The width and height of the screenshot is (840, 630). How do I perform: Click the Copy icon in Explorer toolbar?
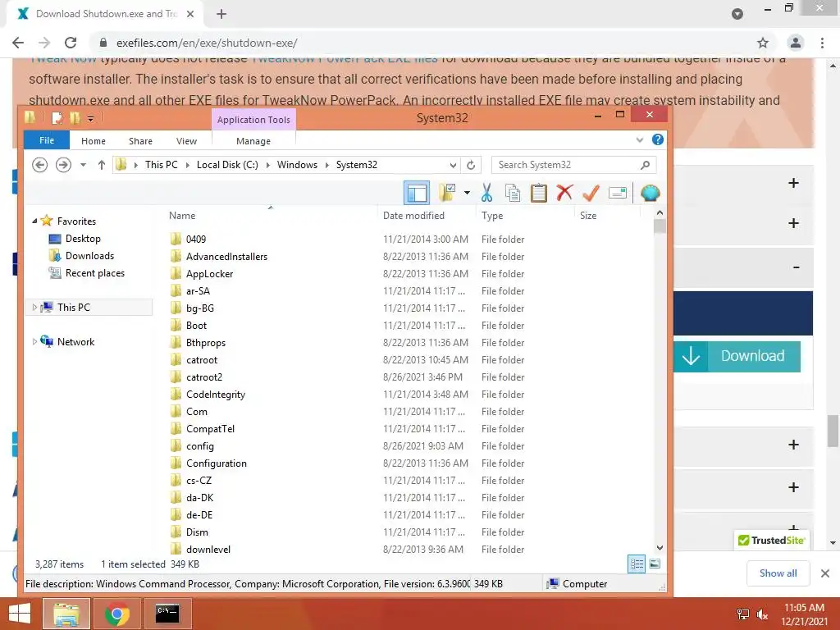click(x=513, y=193)
